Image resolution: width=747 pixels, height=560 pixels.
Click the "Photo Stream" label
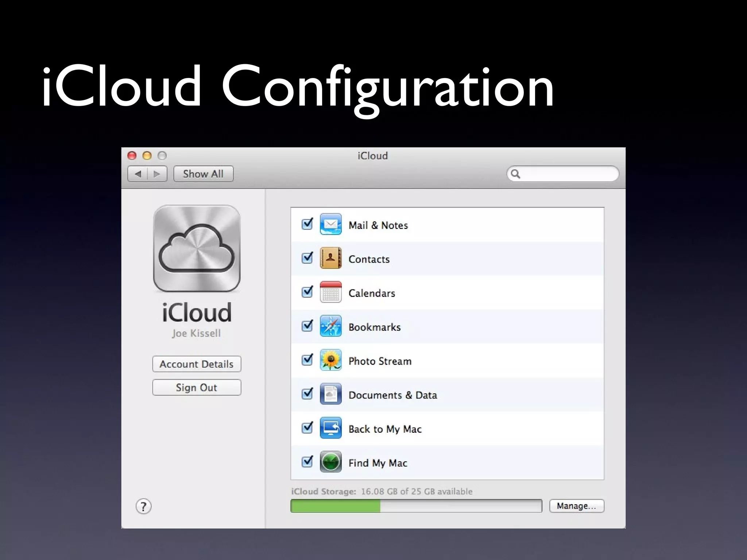(x=380, y=361)
